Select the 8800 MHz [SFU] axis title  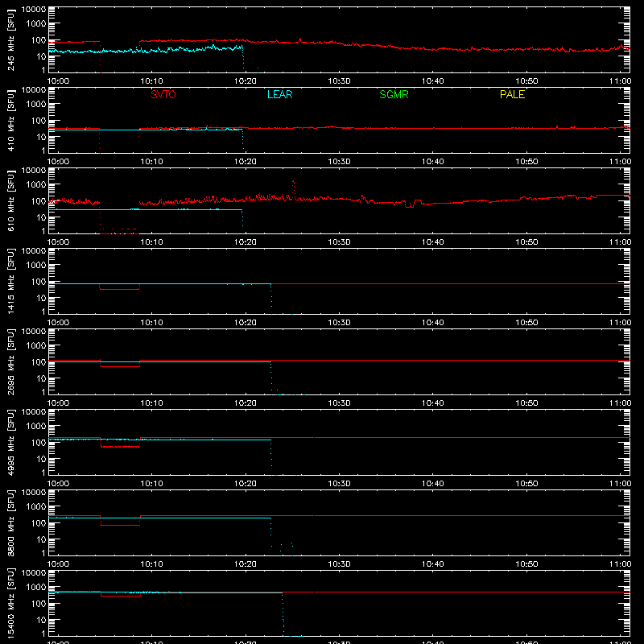(x=10, y=522)
